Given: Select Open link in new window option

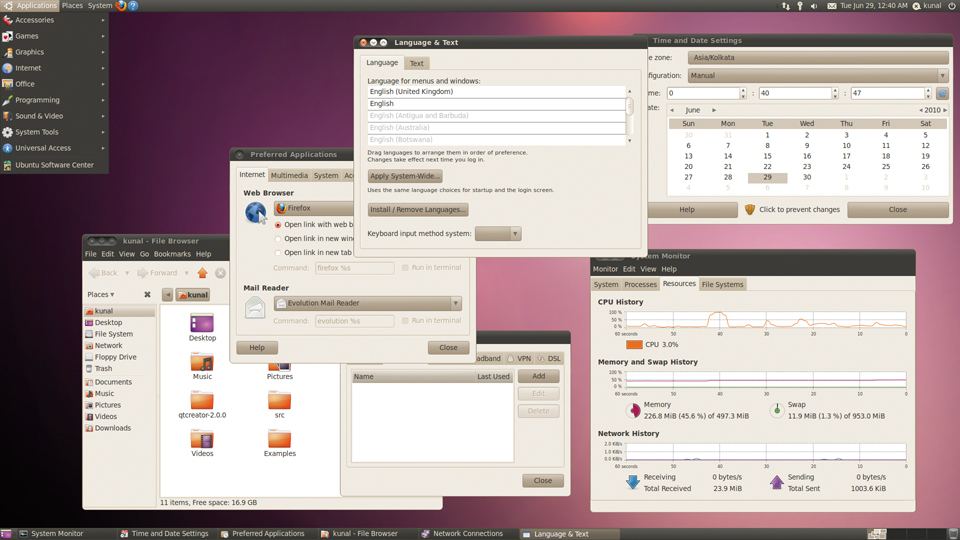Looking at the screenshot, I should 278,239.
